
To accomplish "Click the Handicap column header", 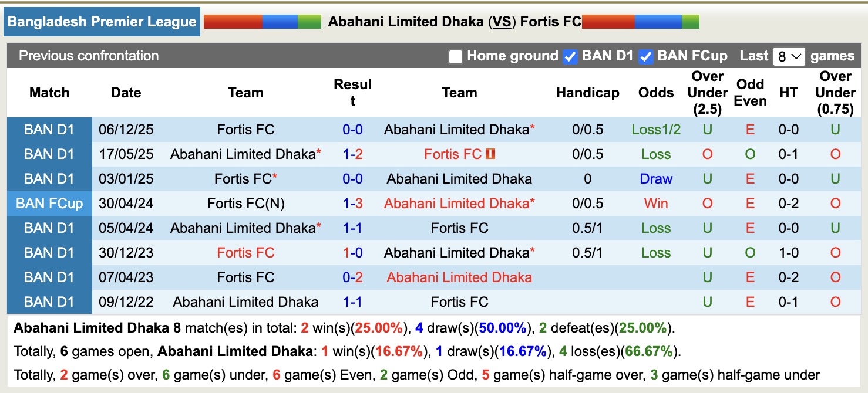I will (x=587, y=93).
